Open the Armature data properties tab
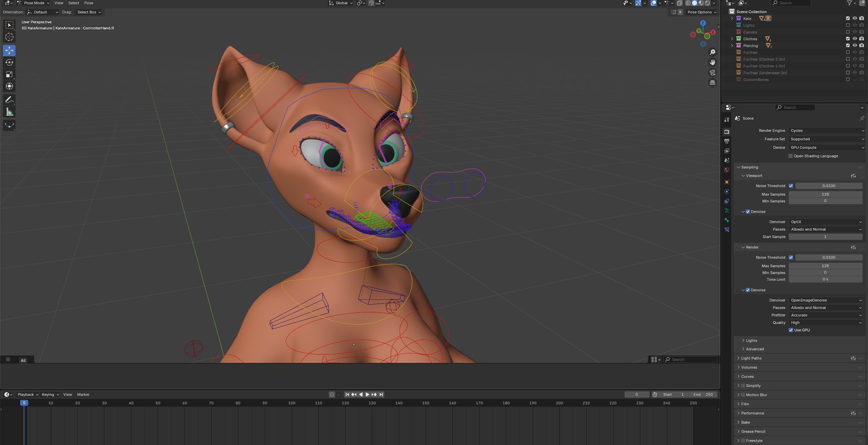Screen dimensions: 868x445 pyautogui.click(x=726, y=211)
